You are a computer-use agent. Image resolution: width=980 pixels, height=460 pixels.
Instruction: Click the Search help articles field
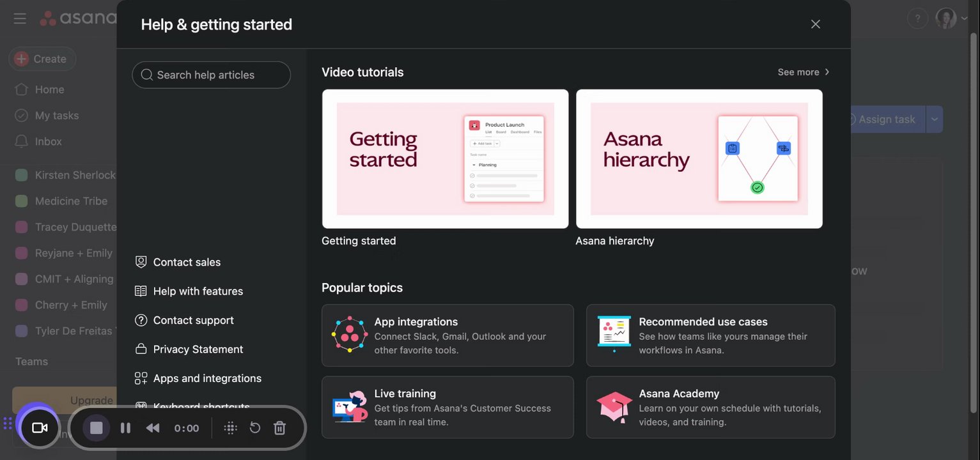click(211, 75)
